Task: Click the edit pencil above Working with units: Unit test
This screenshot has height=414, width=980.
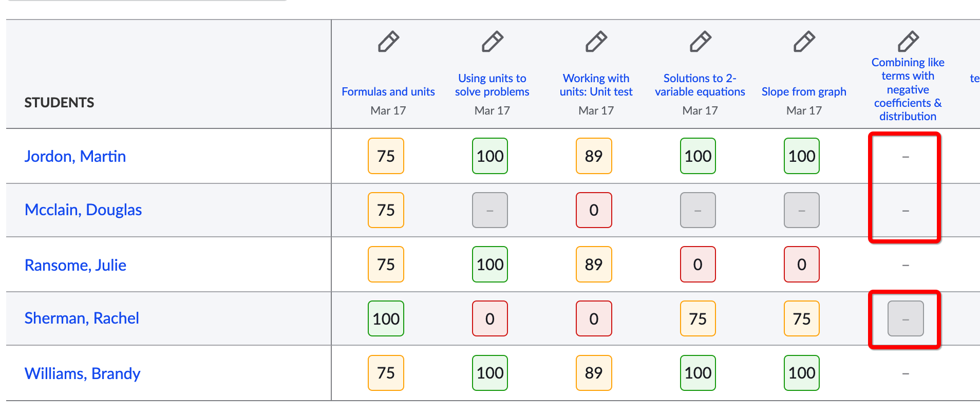Action: coord(596,42)
